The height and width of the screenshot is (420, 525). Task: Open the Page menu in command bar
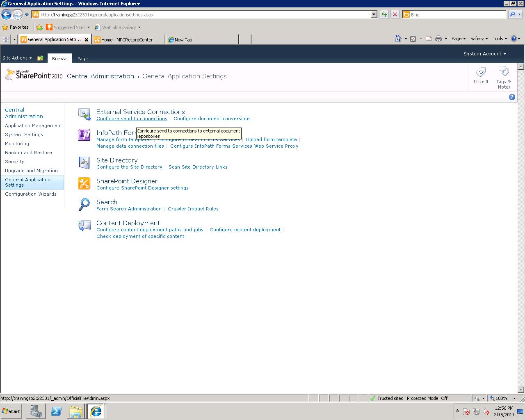tap(458, 39)
